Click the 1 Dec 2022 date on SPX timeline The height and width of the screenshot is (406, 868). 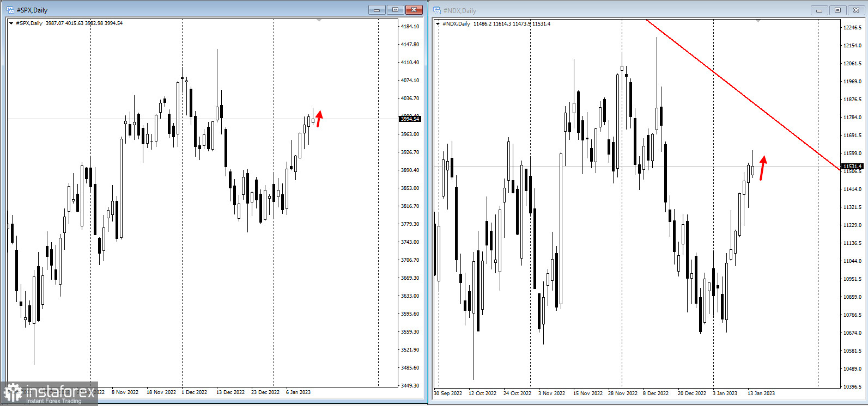(195, 392)
